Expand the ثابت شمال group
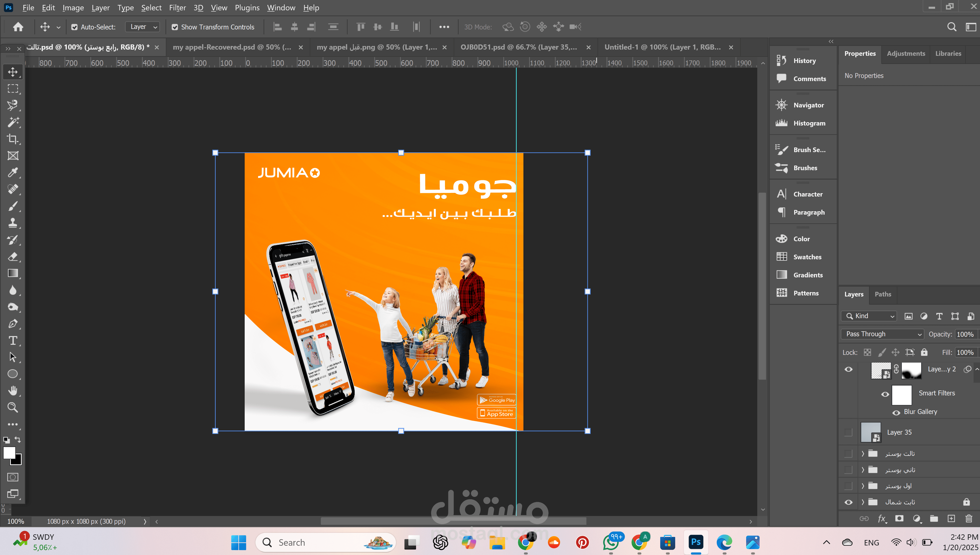Image resolution: width=980 pixels, height=555 pixels. pyautogui.click(x=863, y=502)
